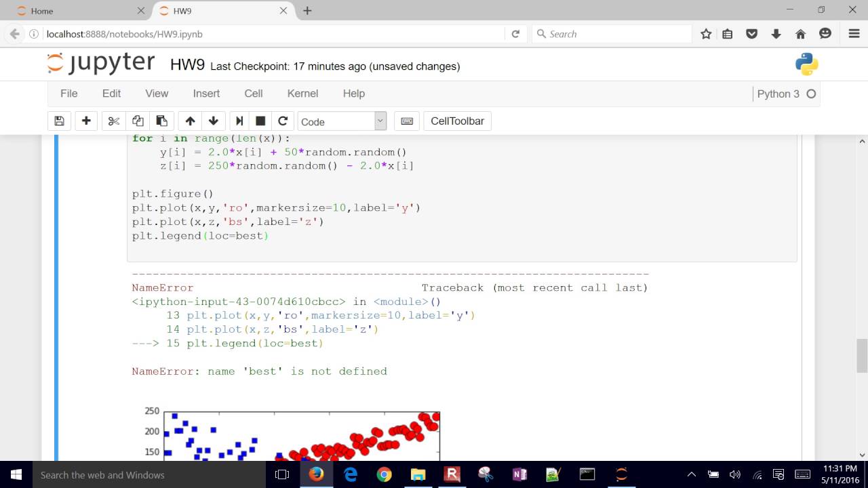Open the browser downloads arrow icon
This screenshot has height=488, width=868.
(776, 34)
